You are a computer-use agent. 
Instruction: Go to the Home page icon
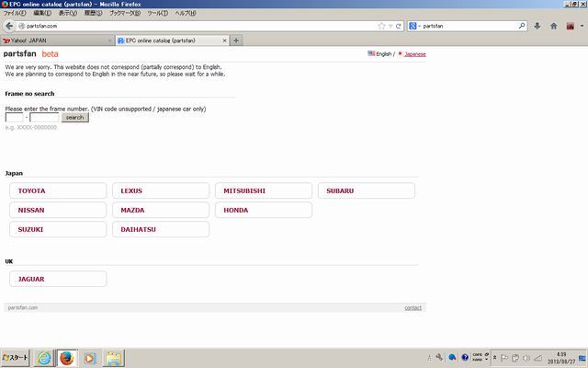pos(553,26)
